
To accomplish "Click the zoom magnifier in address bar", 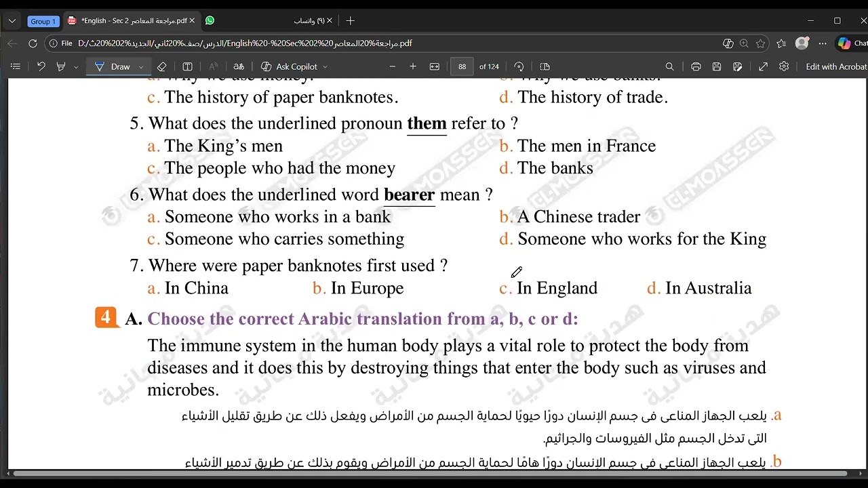I will click(745, 43).
